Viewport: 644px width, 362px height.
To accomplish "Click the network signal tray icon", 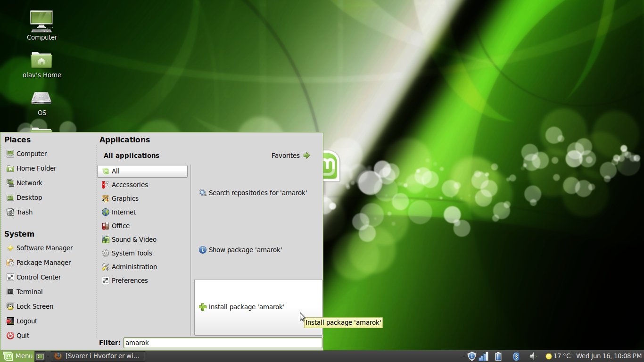I will (483, 356).
